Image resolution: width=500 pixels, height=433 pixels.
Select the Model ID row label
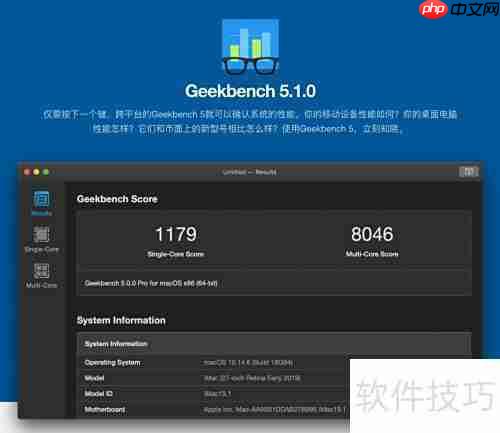tap(98, 394)
